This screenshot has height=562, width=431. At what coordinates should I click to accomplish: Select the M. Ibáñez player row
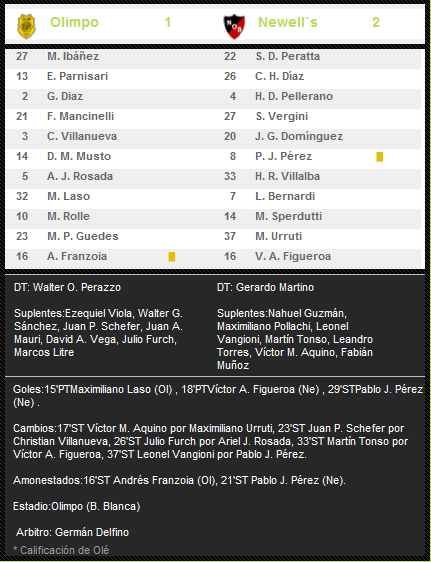click(x=109, y=56)
